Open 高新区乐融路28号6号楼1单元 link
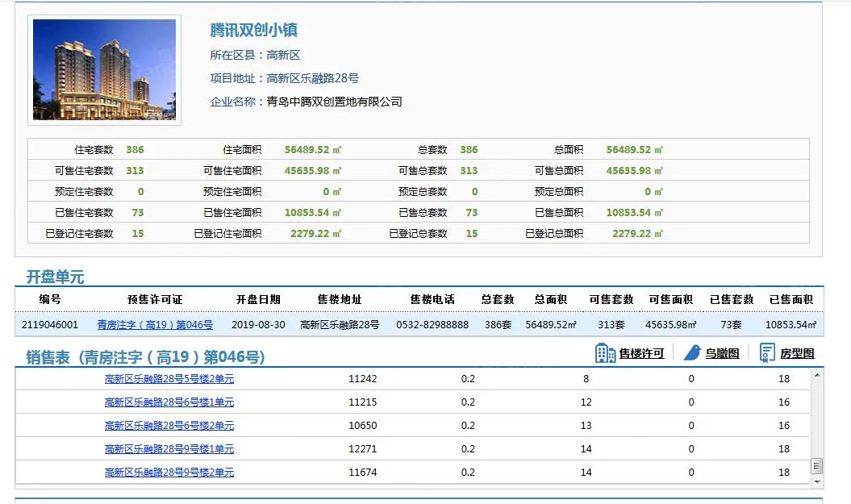851x504 pixels. pos(169,402)
